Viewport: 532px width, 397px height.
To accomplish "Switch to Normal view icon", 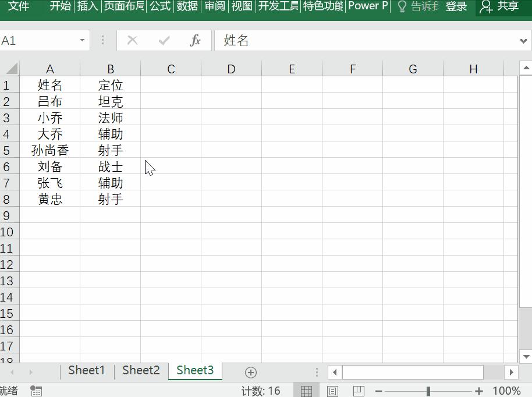I will pyautogui.click(x=306, y=391).
